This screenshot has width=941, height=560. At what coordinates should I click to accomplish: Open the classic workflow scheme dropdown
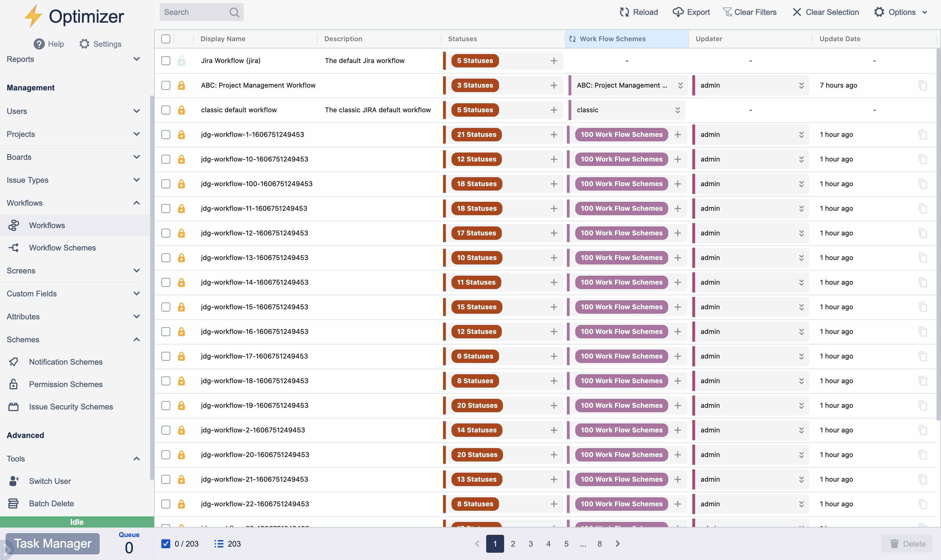point(677,110)
